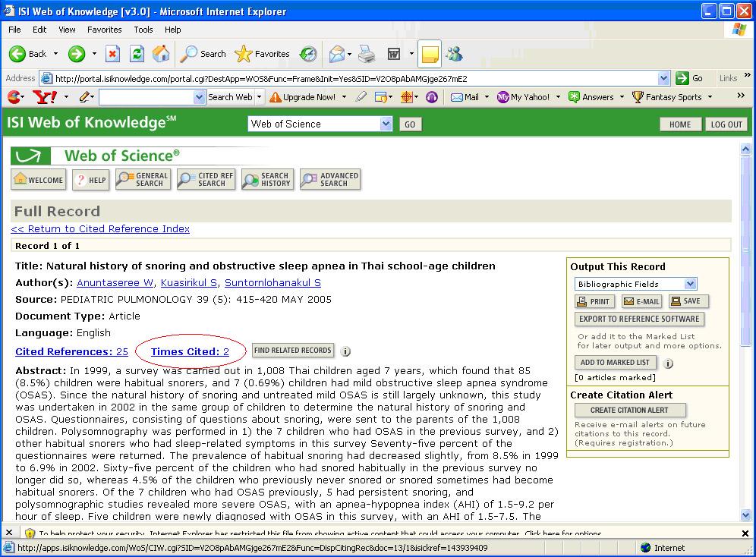The height and width of the screenshot is (557, 756).
Task: Click the green Go arrow button
Action: point(682,78)
